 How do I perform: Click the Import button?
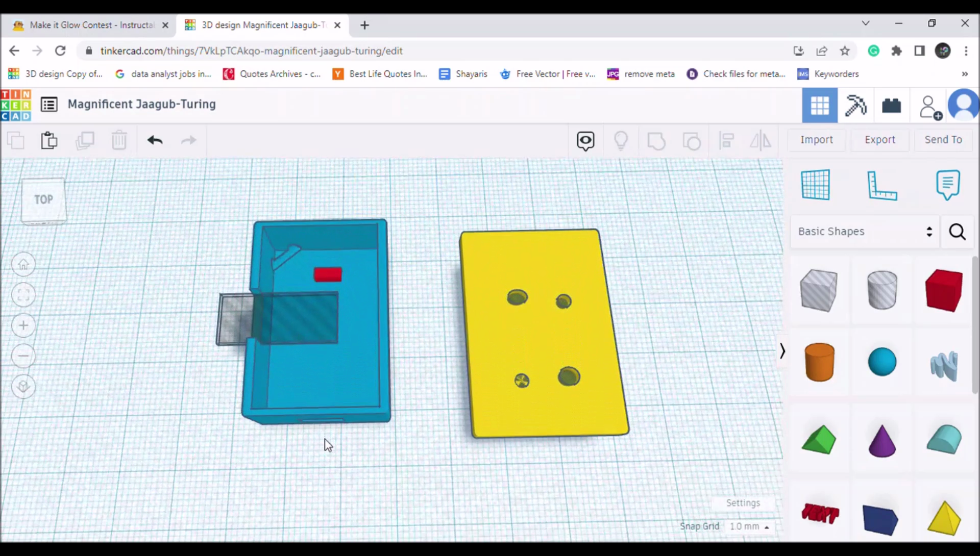point(817,139)
